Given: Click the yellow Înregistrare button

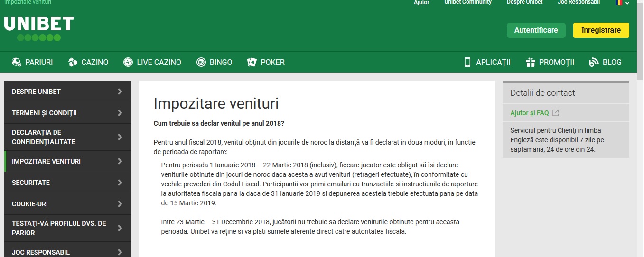Looking at the screenshot, I should (601, 30).
